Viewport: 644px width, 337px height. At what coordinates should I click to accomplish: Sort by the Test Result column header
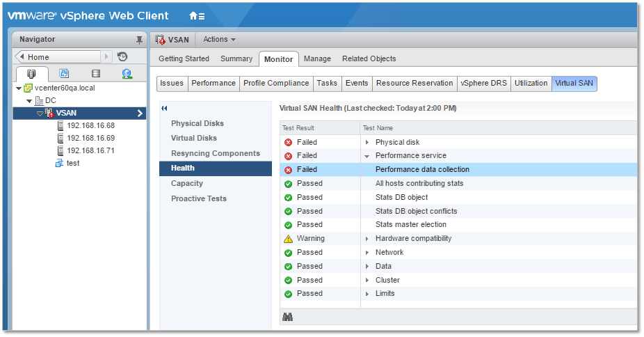(320, 128)
